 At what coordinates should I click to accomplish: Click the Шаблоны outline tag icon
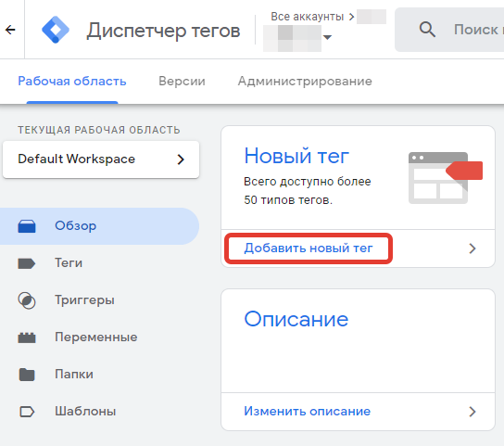[x=27, y=412]
